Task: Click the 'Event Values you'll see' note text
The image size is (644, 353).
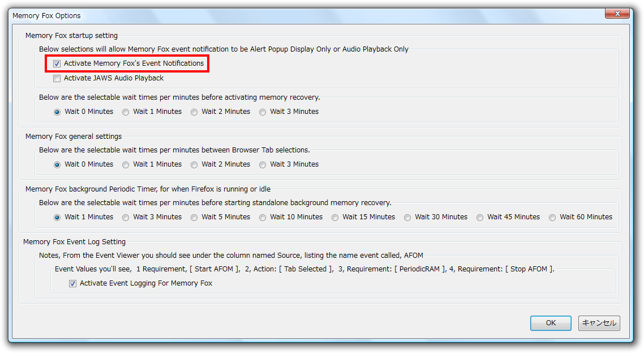Action: [x=304, y=269]
